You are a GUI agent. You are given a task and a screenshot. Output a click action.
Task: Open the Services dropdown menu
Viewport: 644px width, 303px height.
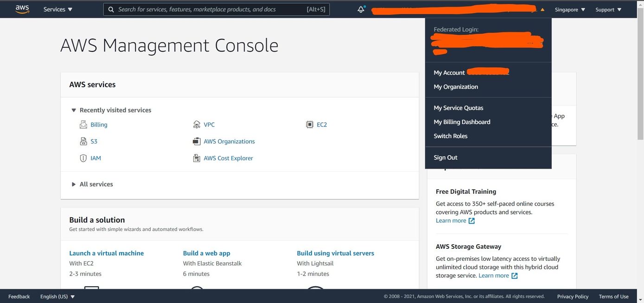tap(58, 9)
